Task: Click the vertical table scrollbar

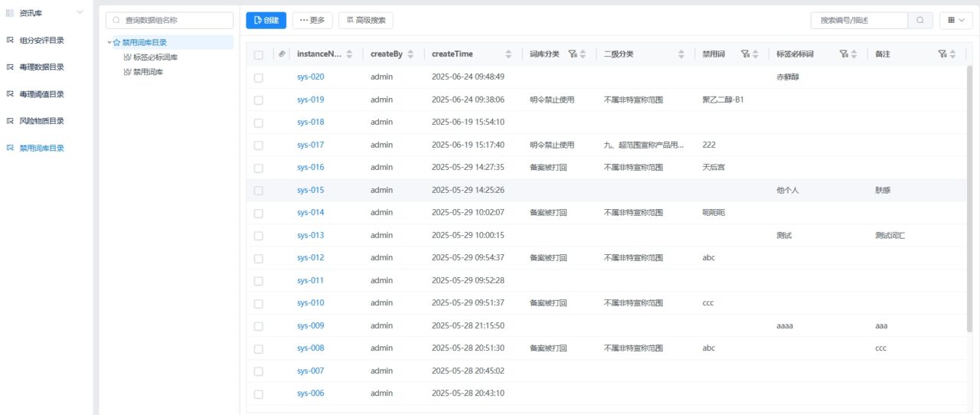Action: coord(969,199)
